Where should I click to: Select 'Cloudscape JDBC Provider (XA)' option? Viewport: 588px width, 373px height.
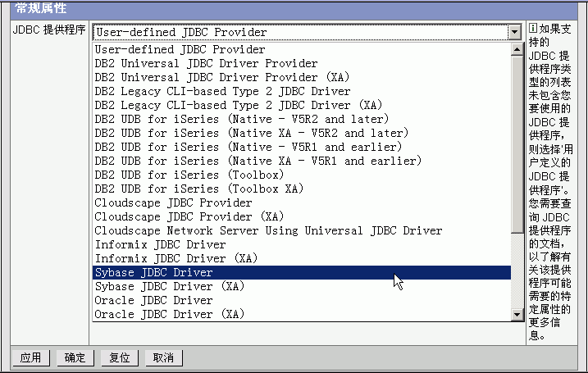(x=302, y=216)
